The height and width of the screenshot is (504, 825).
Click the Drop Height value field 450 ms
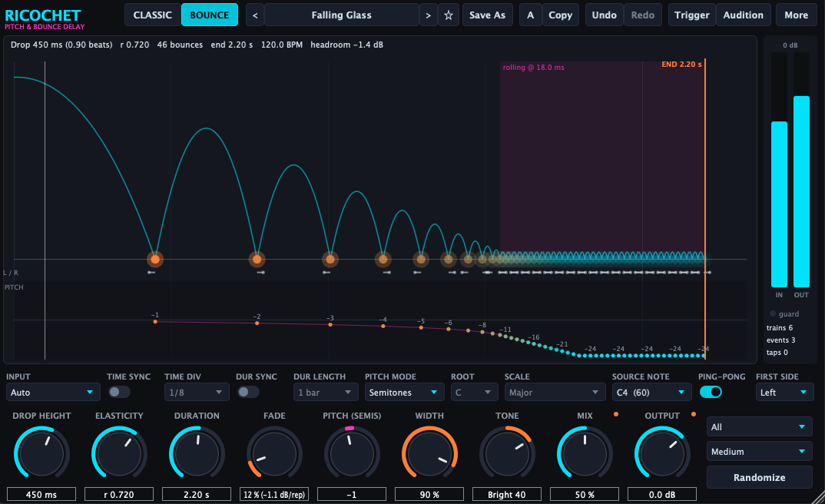coord(41,495)
